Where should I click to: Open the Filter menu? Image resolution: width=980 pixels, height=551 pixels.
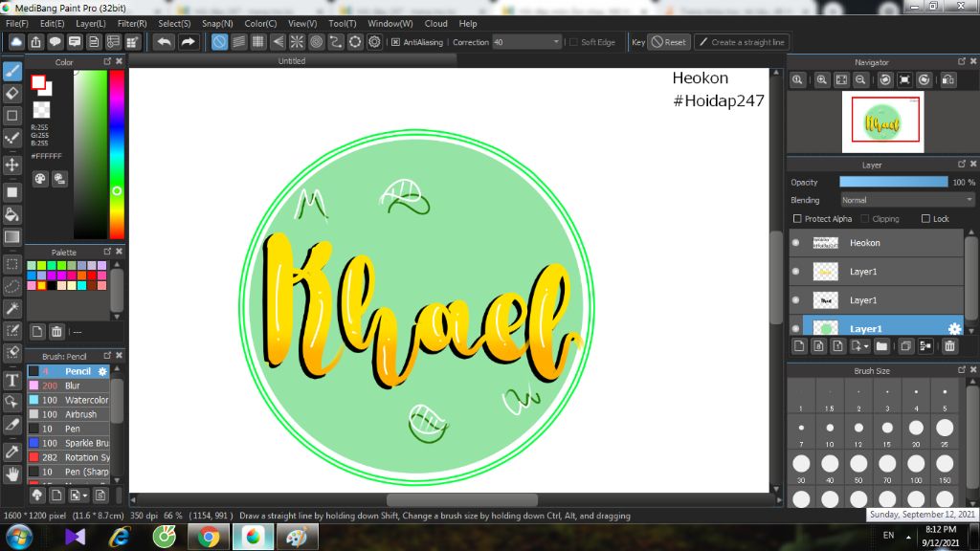click(132, 24)
